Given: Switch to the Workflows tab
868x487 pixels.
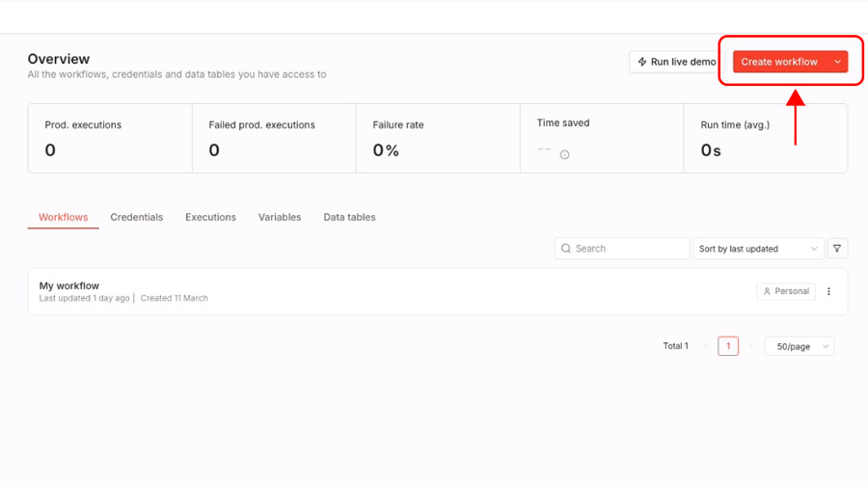Looking at the screenshot, I should coord(63,217).
